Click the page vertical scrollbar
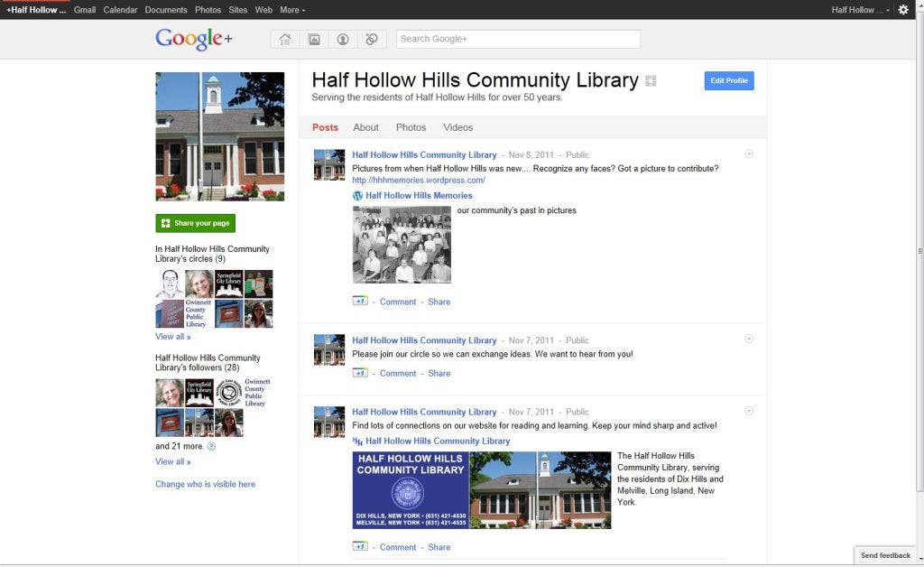924x567 pixels. 919,254
